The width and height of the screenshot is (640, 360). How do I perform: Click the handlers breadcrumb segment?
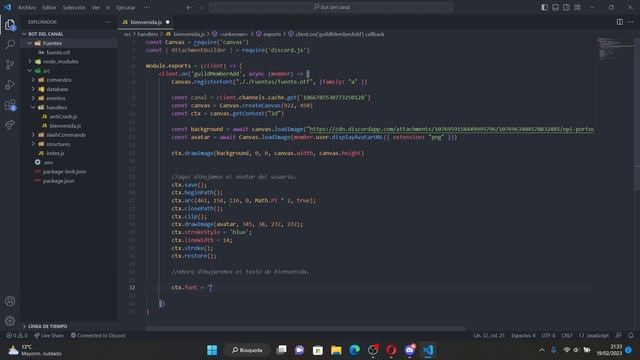(x=147, y=34)
